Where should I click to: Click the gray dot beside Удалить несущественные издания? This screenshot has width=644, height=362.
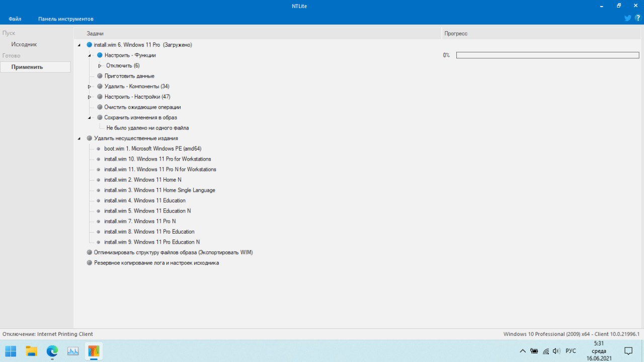click(90, 138)
